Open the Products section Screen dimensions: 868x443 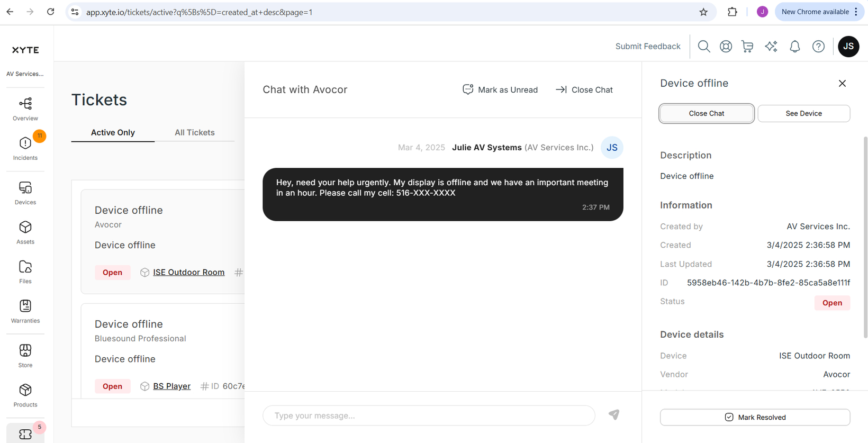pos(25,395)
